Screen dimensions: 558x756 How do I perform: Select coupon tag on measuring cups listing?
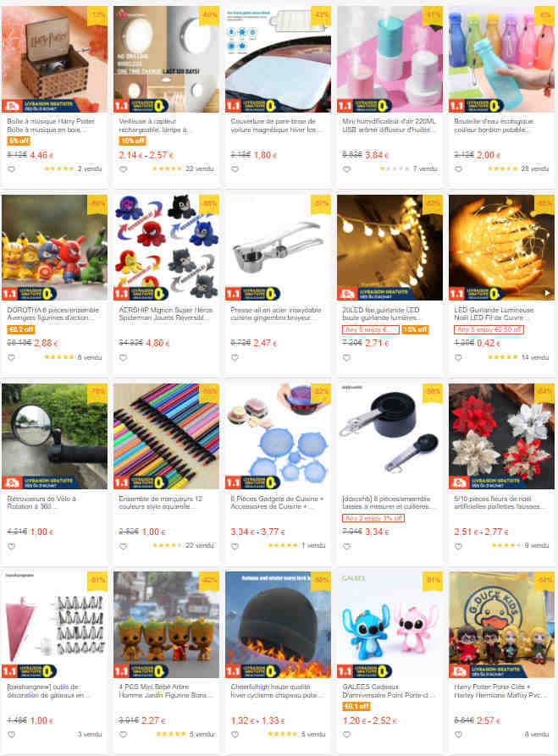[373, 518]
